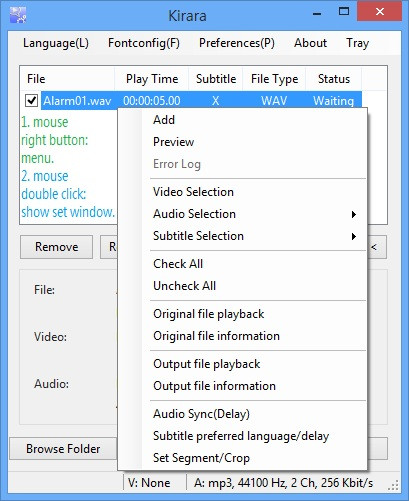Click the Tray menu item
The height and width of the screenshot is (501, 409).
pos(358,43)
